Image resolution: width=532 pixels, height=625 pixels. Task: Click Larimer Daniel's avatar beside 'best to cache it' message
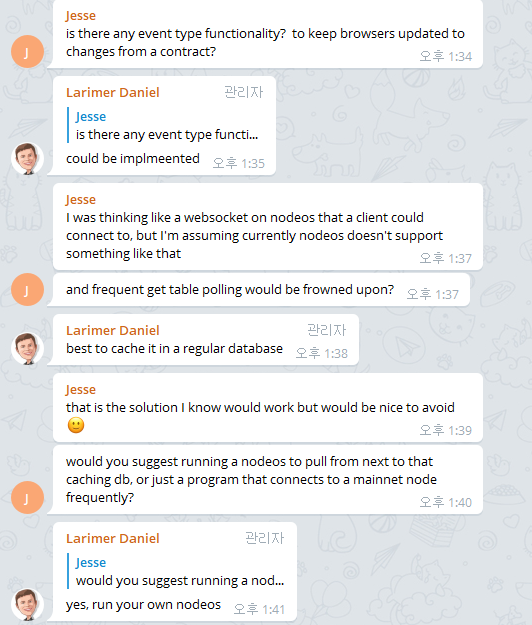coord(27,348)
